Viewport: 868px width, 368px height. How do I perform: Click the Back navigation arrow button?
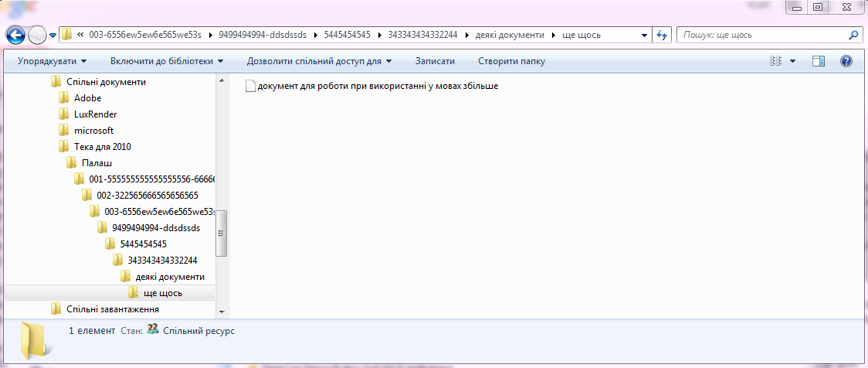15,35
